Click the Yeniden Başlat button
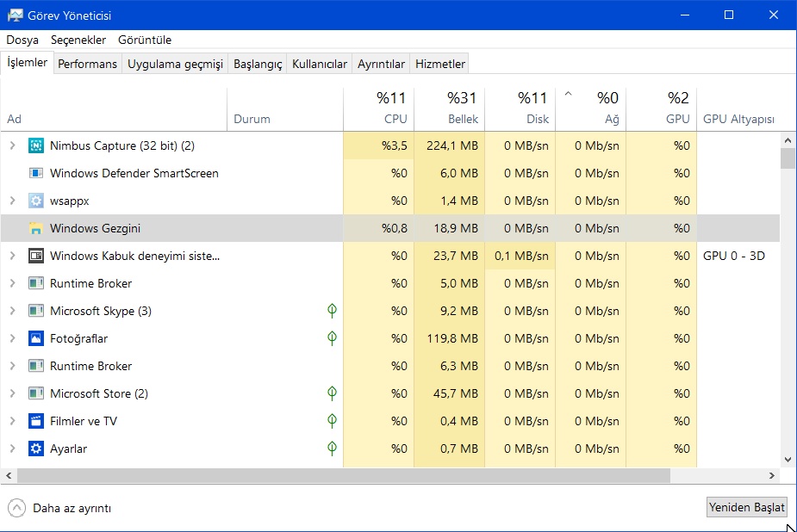 click(x=747, y=507)
